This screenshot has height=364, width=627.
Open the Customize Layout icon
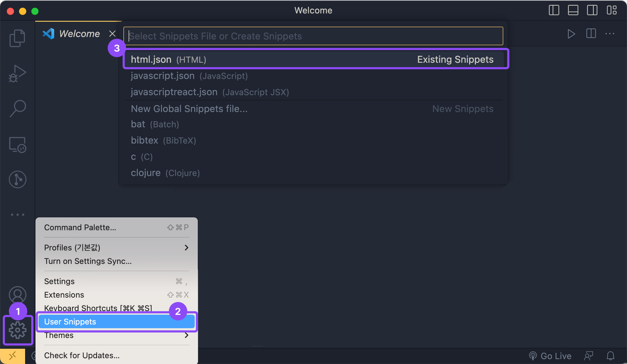click(612, 10)
